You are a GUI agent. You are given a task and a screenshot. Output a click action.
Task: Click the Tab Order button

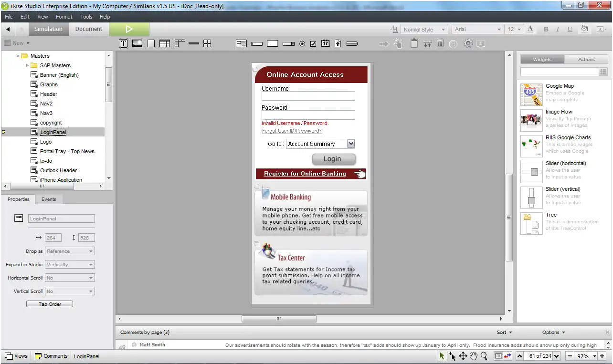50,304
